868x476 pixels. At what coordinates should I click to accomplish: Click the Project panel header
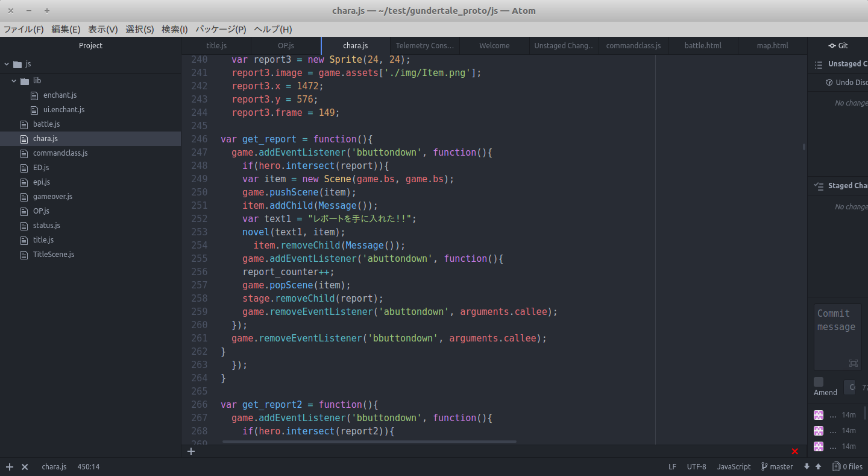[x=90, y=46]
